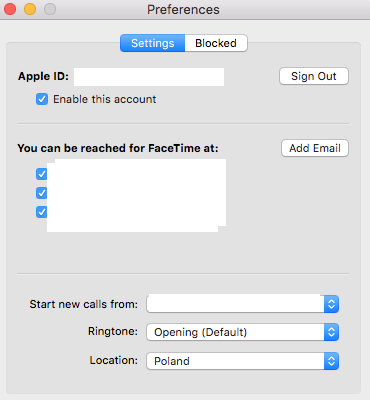Image resolution: width=370 pixels, height=400 pixels.
Task: Click the blue arrows of Location popup
Action: coord(331,361)
